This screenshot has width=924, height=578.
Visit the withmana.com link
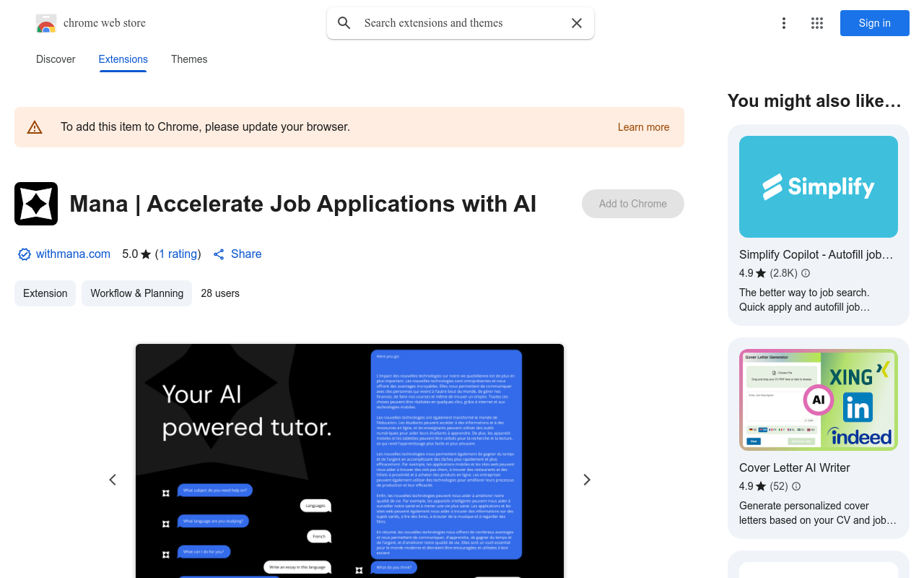click(73, 254)
